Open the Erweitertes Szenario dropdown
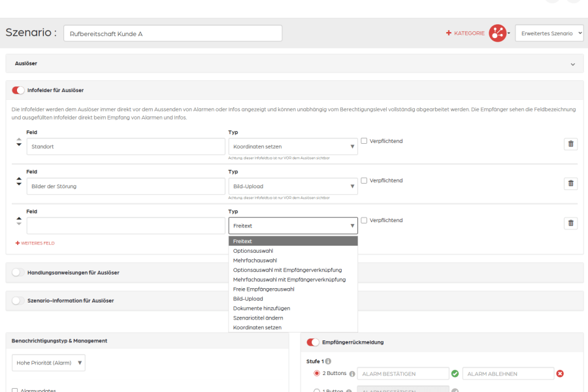 point(549,33)
